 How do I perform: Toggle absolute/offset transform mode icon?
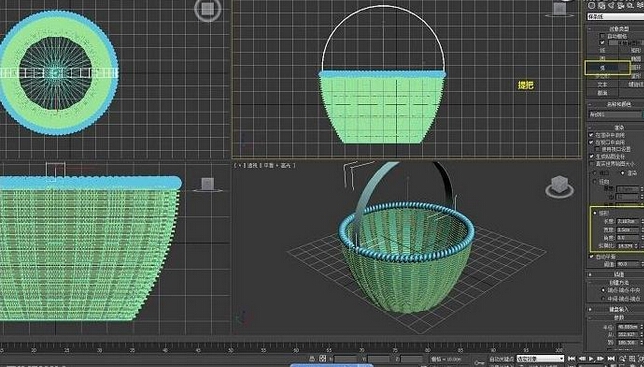click(323, 358)
